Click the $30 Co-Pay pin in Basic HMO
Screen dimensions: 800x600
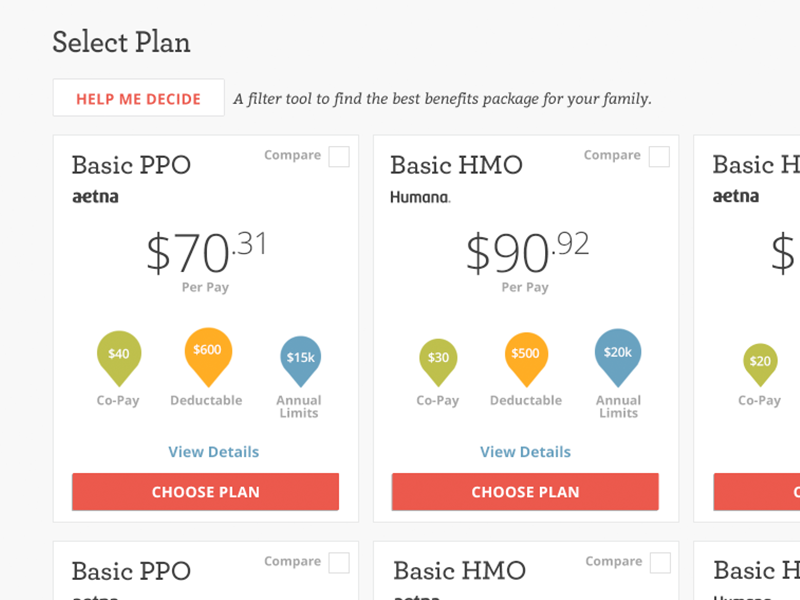click(438, 361)
